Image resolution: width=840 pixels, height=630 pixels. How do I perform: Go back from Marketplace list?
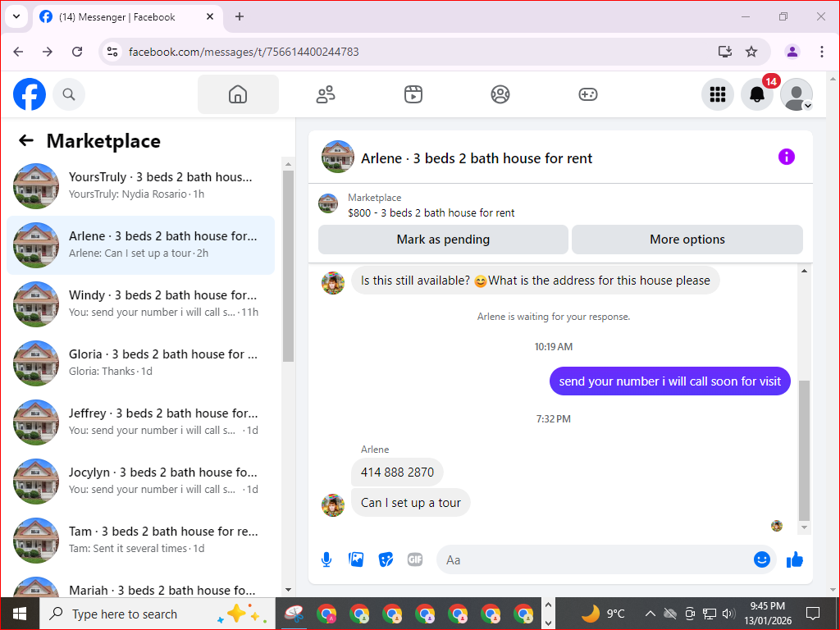25,141
